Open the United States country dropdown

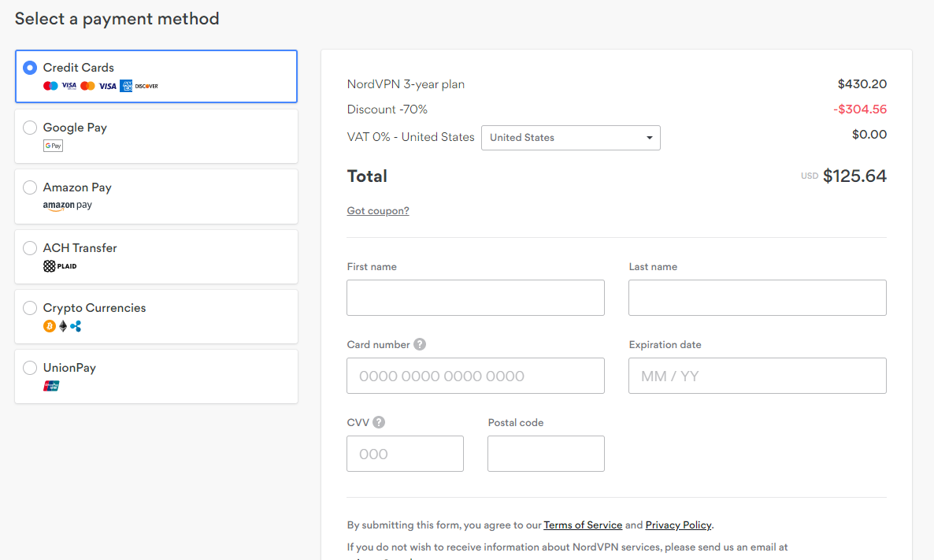[x=571, y=138]
